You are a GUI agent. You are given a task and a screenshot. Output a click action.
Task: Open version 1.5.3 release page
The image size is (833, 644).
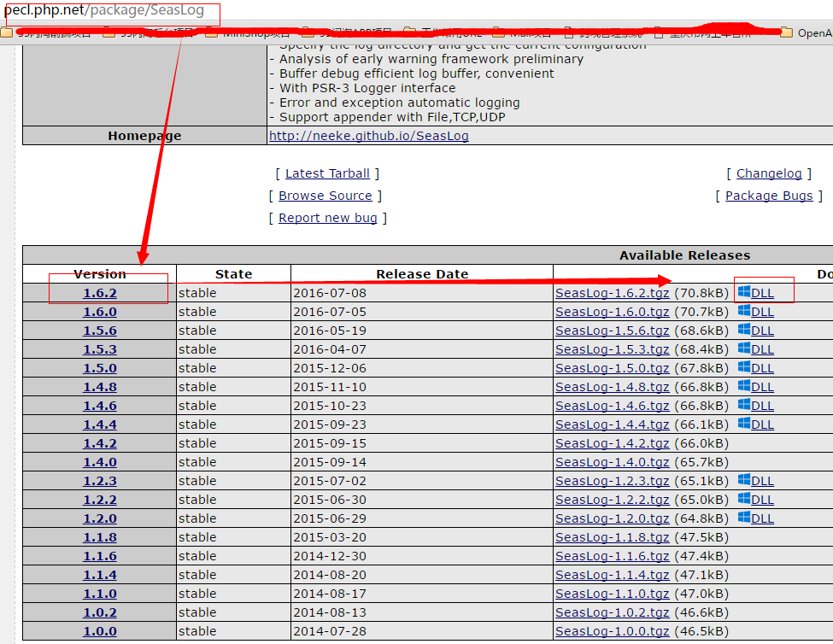pyautogui.click(x=100, y=349)
